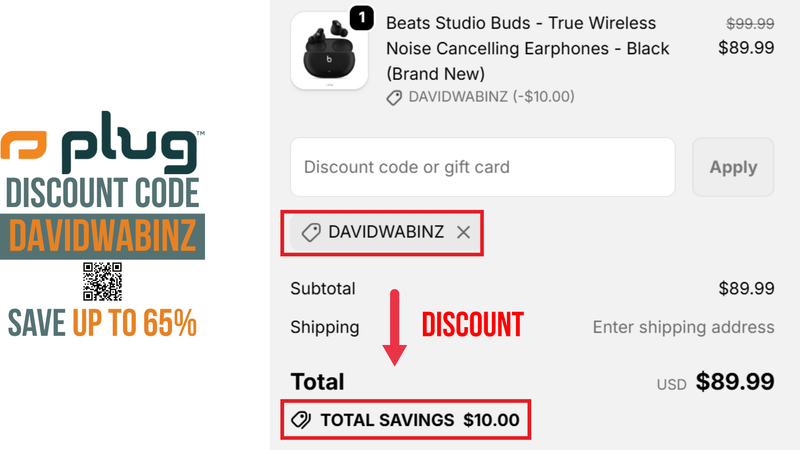Click the Save Up To 65% text
800x450 pixels.
102,323
